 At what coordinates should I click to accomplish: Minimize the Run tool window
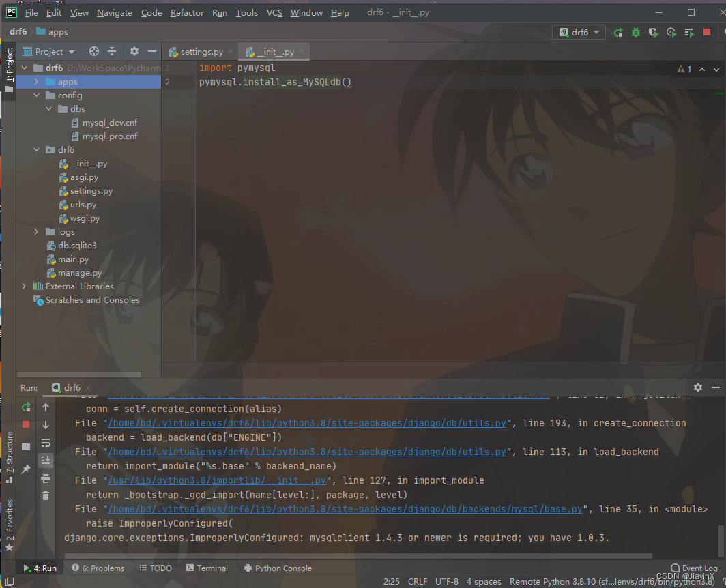tap(715, 387)
